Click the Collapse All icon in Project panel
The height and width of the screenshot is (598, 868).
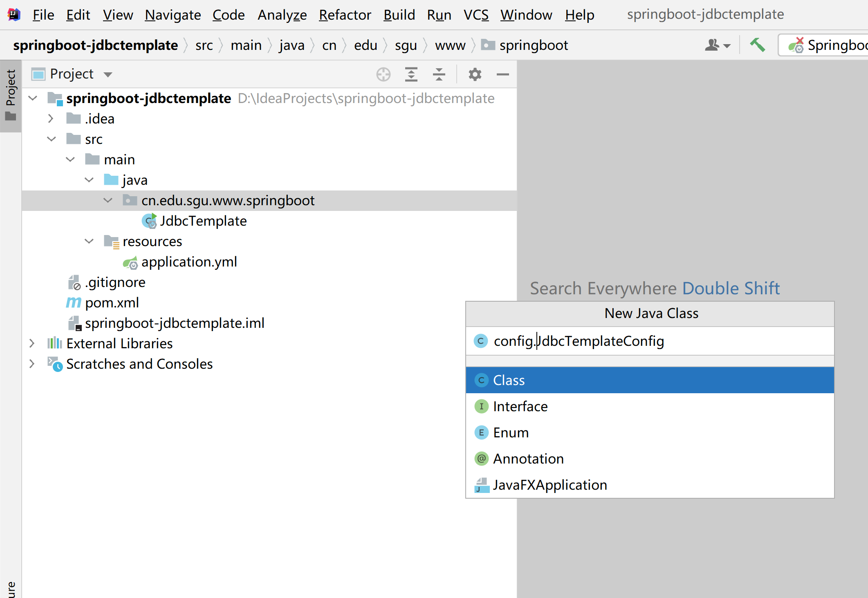pyautogui.click(x=439, y=74)
